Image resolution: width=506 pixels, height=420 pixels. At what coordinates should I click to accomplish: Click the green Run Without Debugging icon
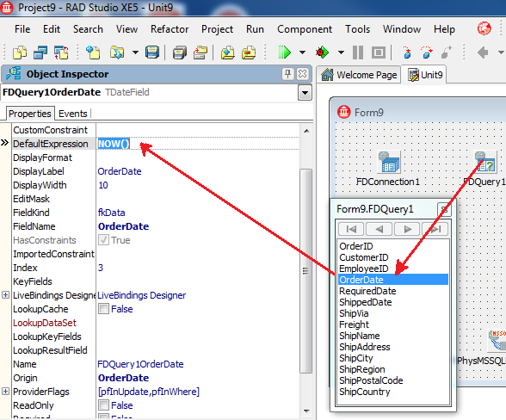pos(285,52)
